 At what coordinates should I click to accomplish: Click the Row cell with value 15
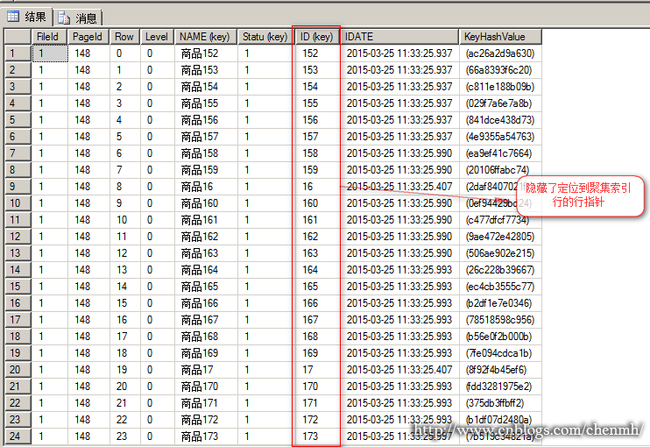(x=125, y=303)
